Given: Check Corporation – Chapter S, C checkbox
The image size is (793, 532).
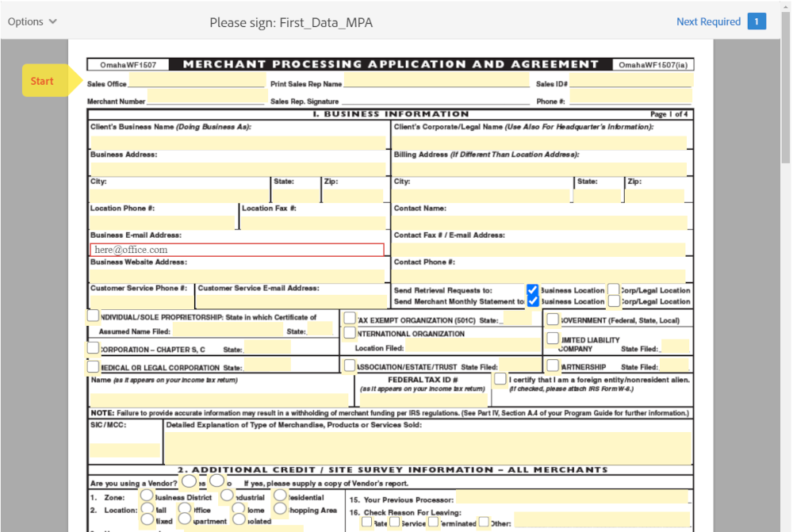Looking at the screenshot, I should click(x=93, y=348).
